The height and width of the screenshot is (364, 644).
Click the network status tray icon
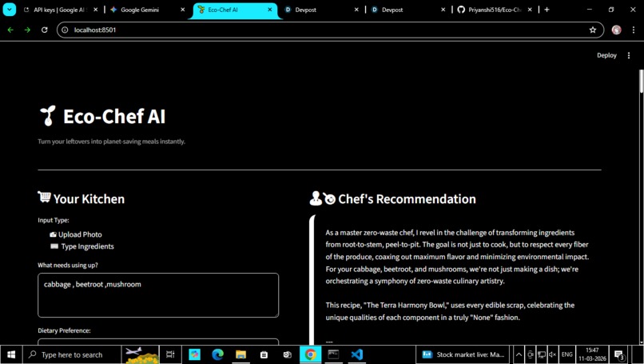click(x=542, y=354)
